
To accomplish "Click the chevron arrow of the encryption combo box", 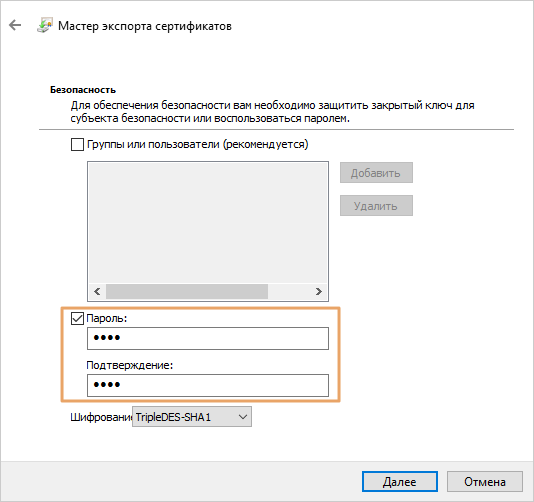I will pyautogui.click(x=242, y=417).
